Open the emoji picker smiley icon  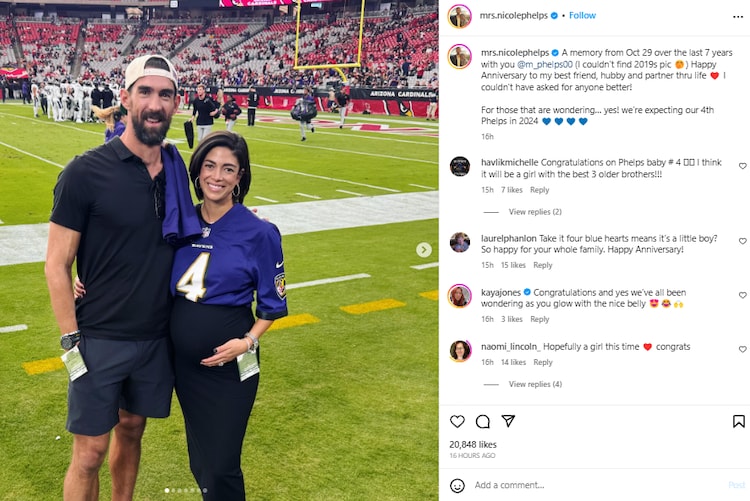[457, 485]
